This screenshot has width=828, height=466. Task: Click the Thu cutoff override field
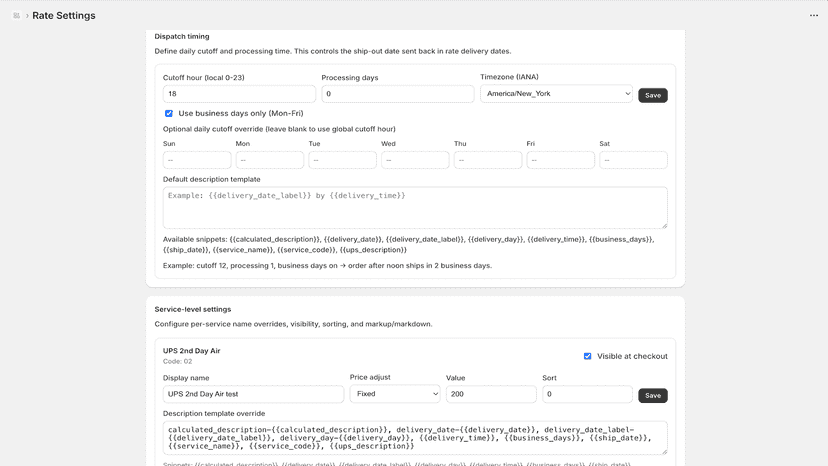point(488,160)
